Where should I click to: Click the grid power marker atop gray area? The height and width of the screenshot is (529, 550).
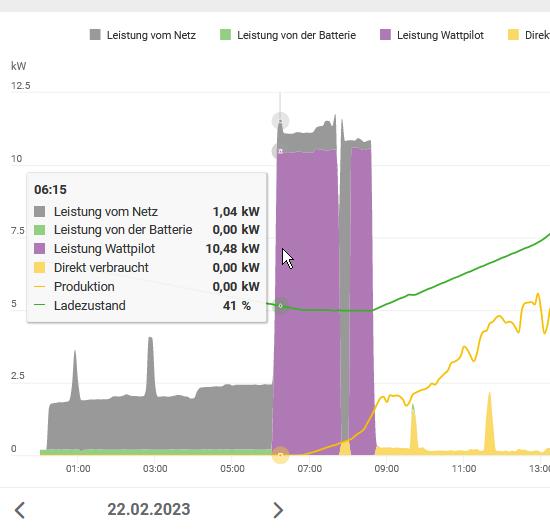280,121
